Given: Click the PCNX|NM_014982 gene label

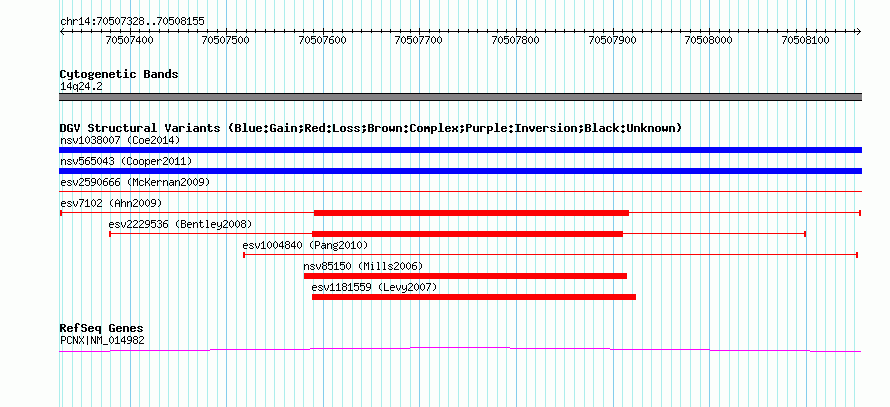Looking at the screenshot, I should (102, 341).
